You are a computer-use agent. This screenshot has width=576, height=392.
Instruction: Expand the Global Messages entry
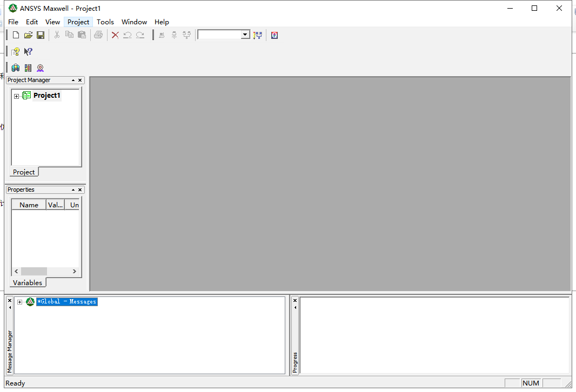click(19, 301)
